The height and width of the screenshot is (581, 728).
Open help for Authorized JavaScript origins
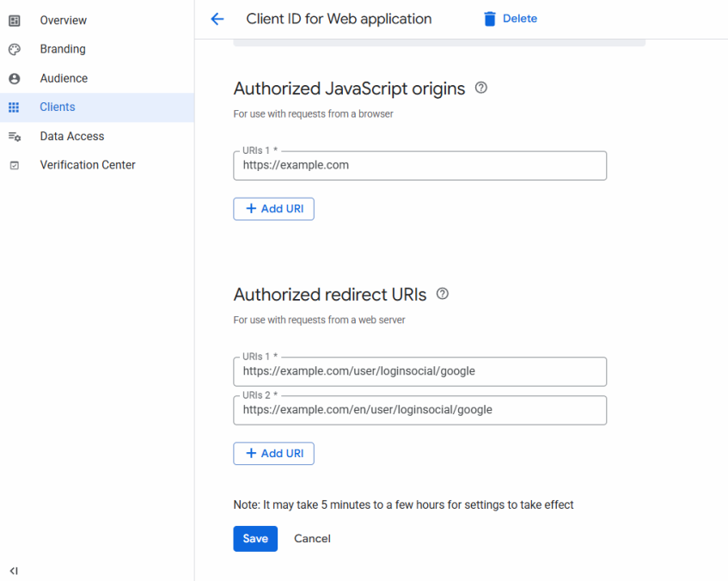481,88
